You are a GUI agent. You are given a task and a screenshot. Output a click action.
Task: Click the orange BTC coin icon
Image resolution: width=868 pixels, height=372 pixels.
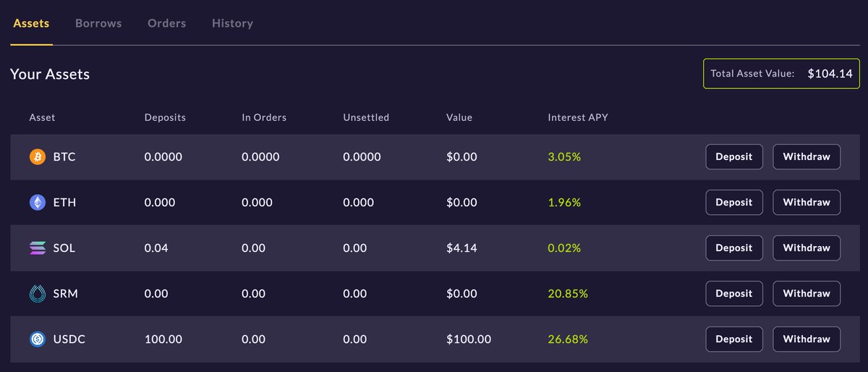(x=37, y=156)
